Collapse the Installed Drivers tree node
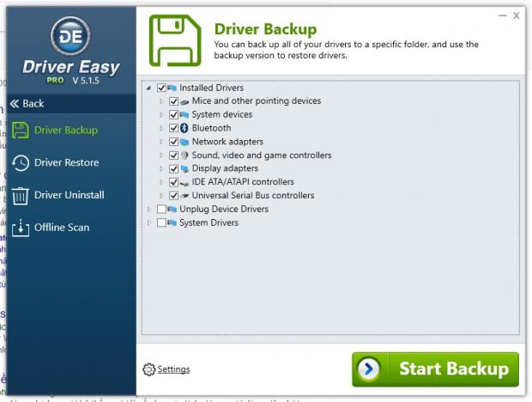The image size is (532, 402). pyautogui.click(x=149, y=88)
